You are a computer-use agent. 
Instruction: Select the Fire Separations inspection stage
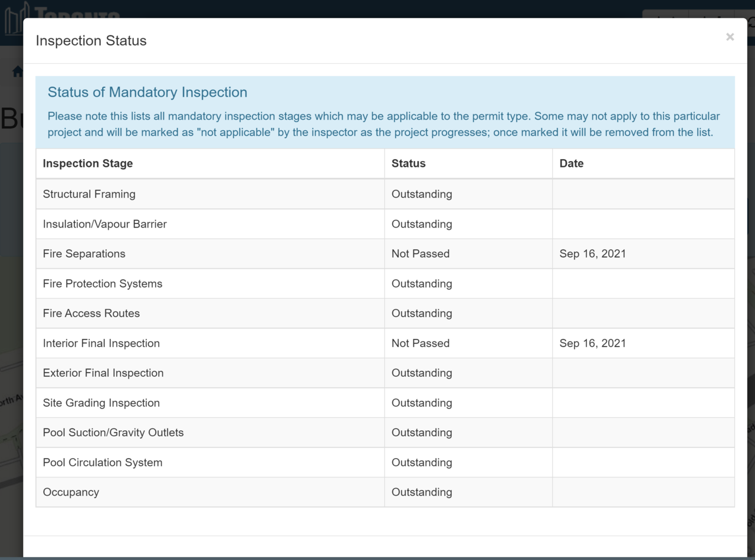pyautogui.click(x=84, y=253)
